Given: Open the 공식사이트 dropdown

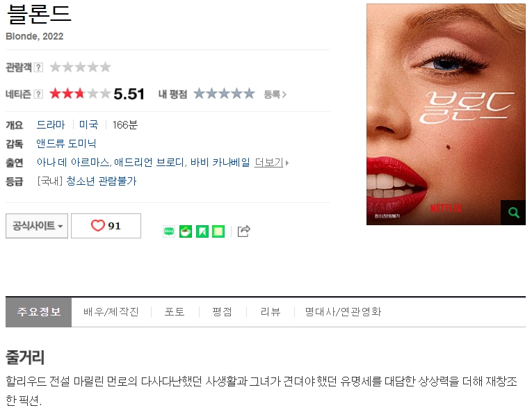Looking at the screenshot, I should tap(37, 226).
